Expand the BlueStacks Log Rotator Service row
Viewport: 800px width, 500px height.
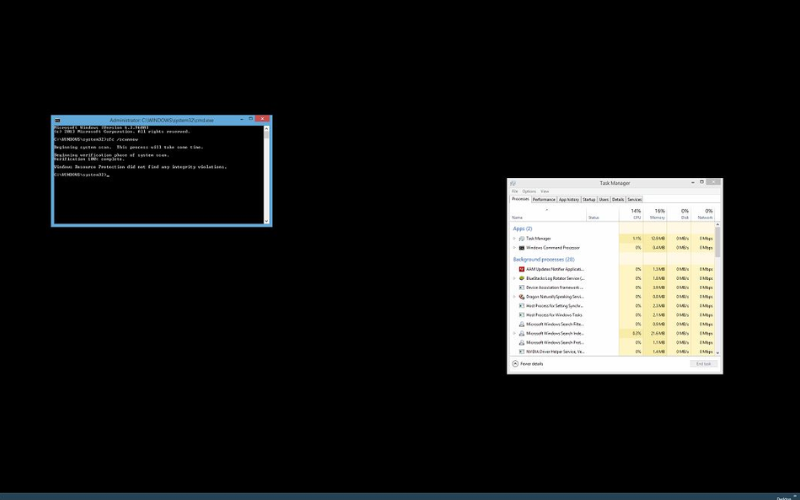coord(514,278)
